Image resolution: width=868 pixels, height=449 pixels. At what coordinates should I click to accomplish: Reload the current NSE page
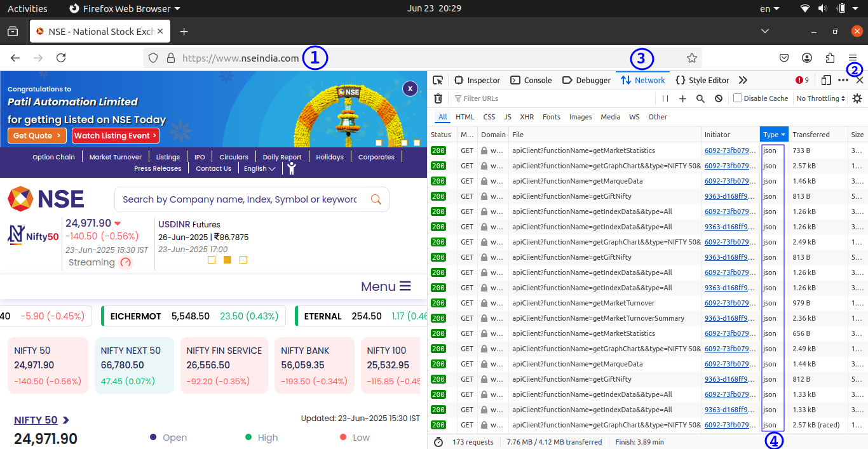point(61,58)
